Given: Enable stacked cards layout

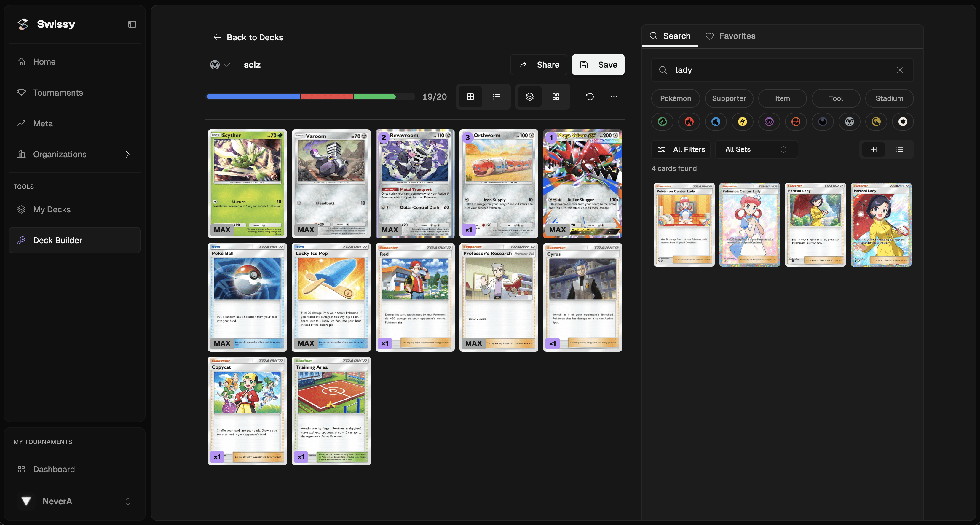Looking at the screenshot, I should (x=529, y=97).
